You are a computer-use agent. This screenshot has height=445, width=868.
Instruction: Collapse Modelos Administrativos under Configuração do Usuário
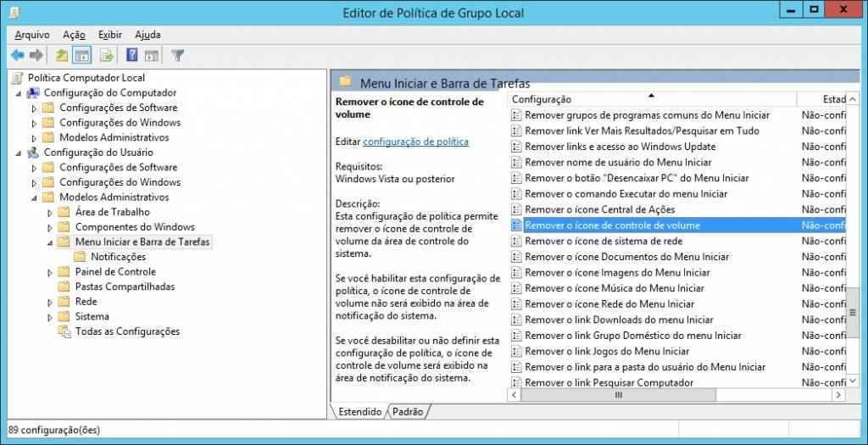[x=34, y=198]
